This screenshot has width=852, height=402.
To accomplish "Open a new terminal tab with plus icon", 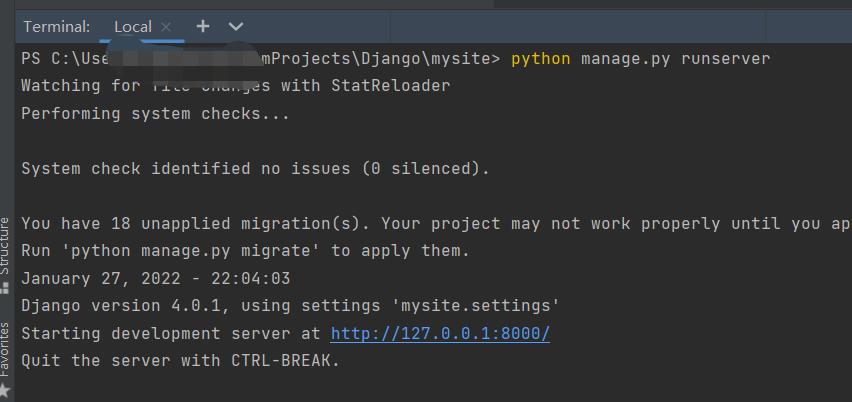I will (203, 26).
